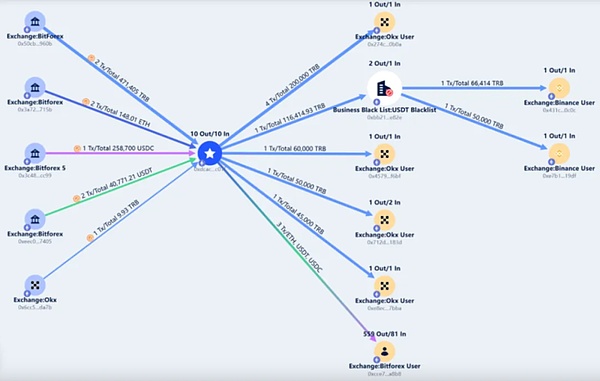Click orange marker on 471,405 TRB edge
Screen dimensions: 600x381
pyautogui.click(x=91, y=58)
